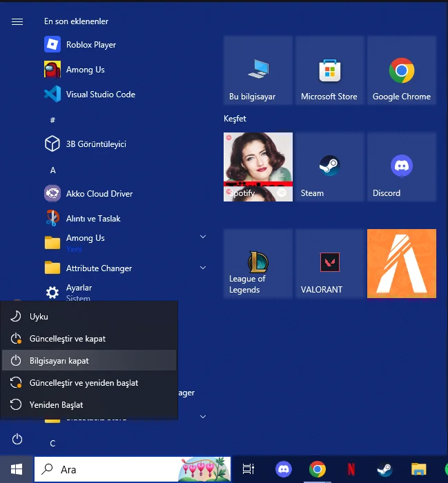Click the Keşfet group heading

235,119
